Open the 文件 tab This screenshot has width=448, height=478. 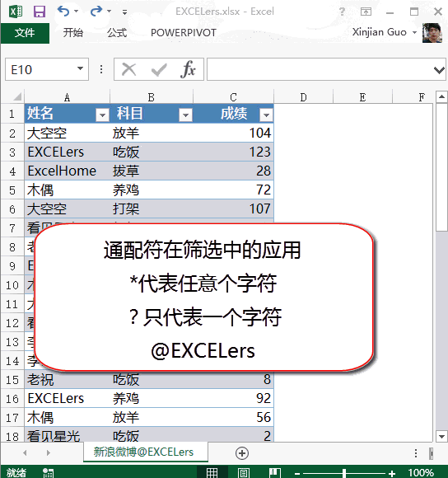point(25,33)
